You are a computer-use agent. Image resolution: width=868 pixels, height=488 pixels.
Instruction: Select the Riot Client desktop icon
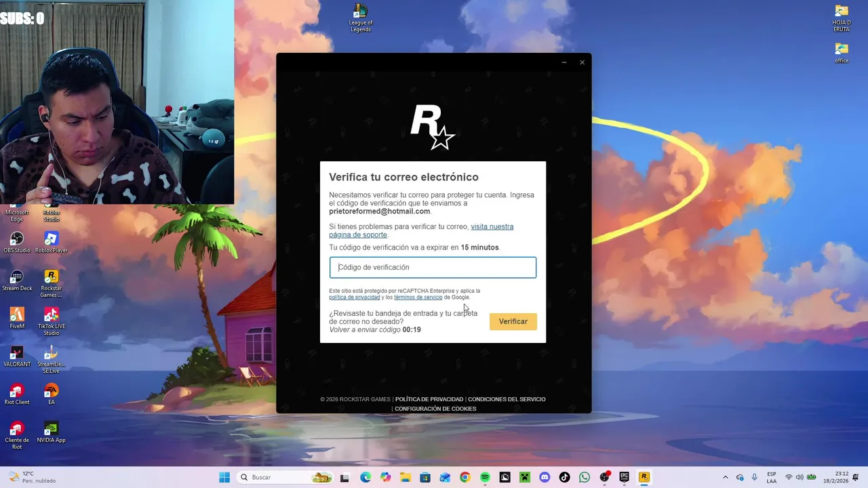[17, 394]
